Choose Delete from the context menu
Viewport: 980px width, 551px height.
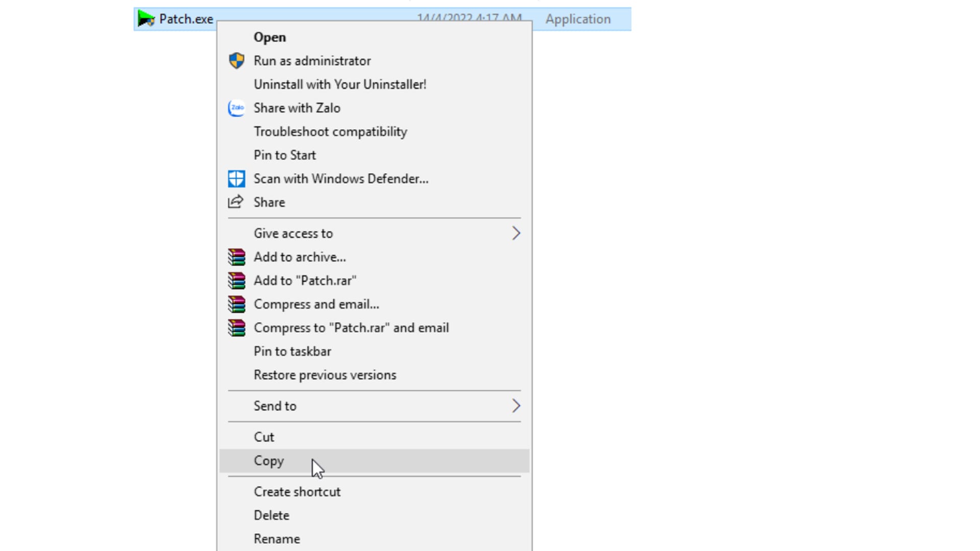[x=272, y=515]
